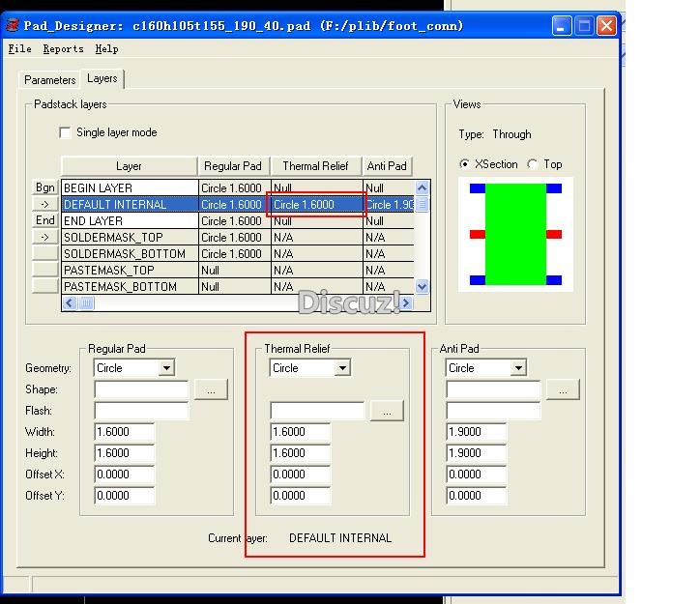Viewport: 700px width, 604px height.
Task: Open the File menu
Action: point(19,48)
